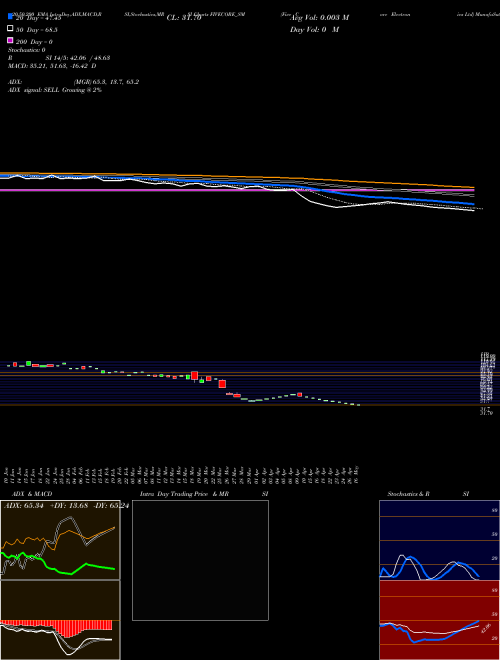This screenshot has width=500, height=660.
Task: Select the 'Stochastics: 0' readout
Action: [27, 50]
